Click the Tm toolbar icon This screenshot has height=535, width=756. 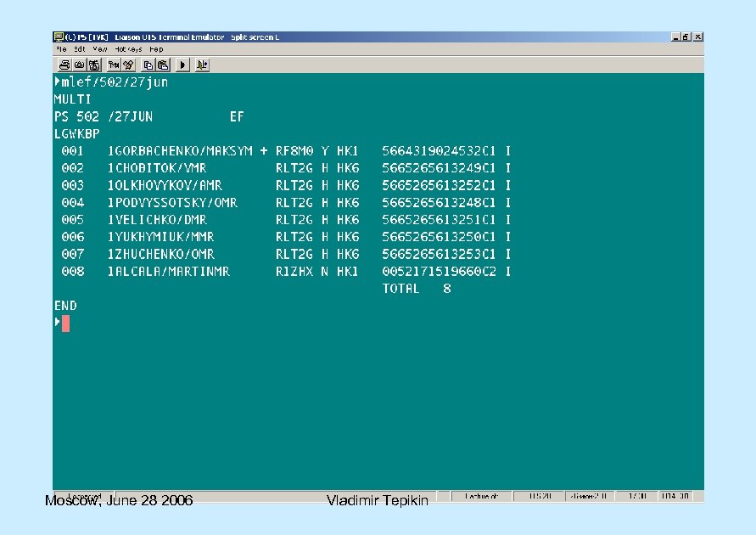point(114,65)
